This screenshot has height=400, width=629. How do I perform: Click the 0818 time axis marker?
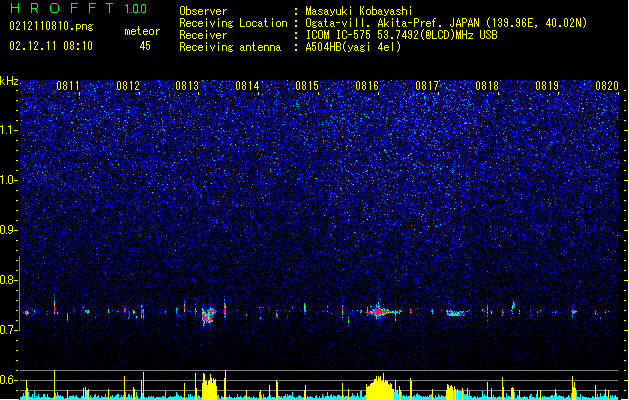click(x=487, y=86)
